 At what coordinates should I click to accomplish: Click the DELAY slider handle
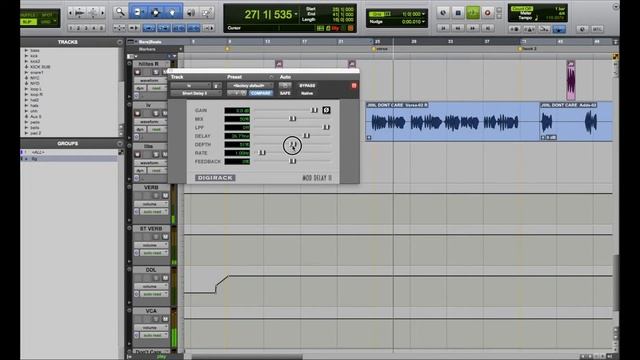pos(307,136)
